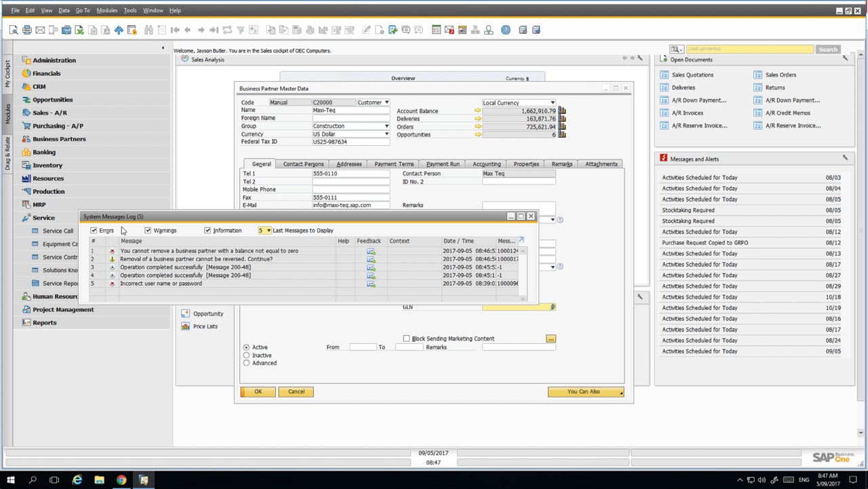Click the Print toolbar icon
The height and width of the screenshot is (489, 868).
[27, 30]
